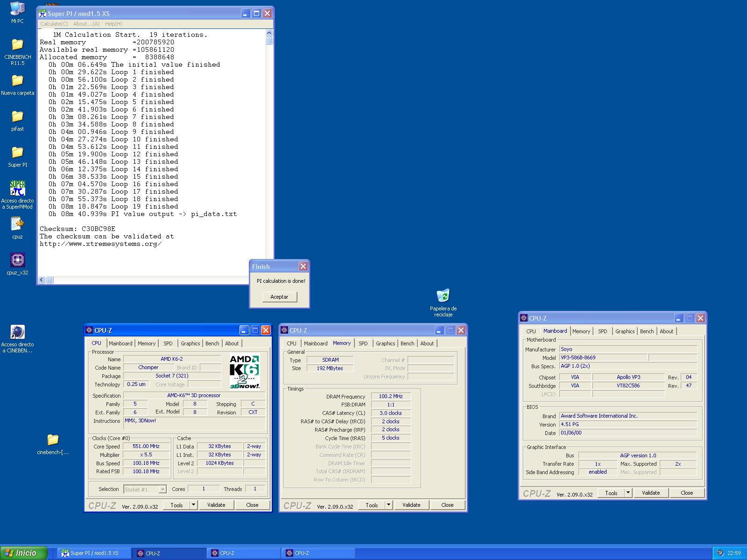The image size is (747, 560).
Task: Click the AMD K6-2 3DNow! logo
Action: coord(245,372)
